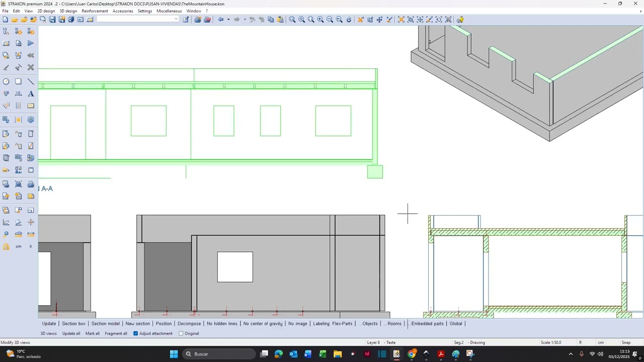
Task: Click the Fragment all button
Action: (116, 333)
